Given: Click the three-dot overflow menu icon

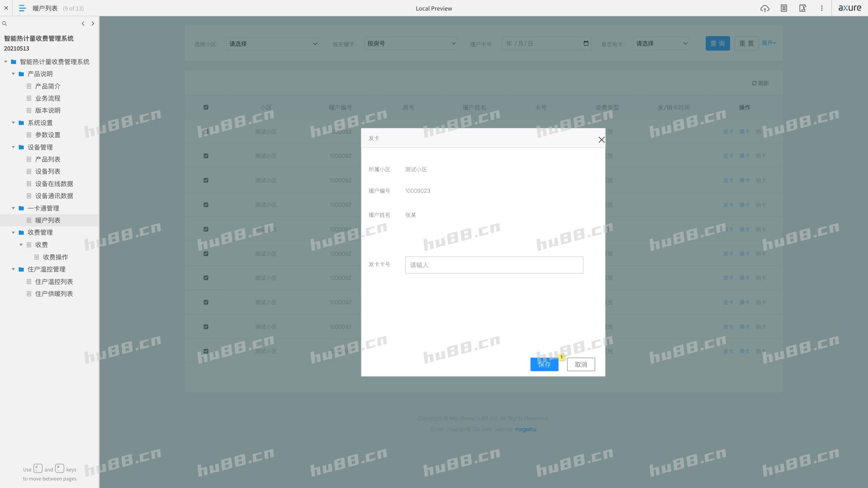Looking at the screenshot, I should [822, 8].
